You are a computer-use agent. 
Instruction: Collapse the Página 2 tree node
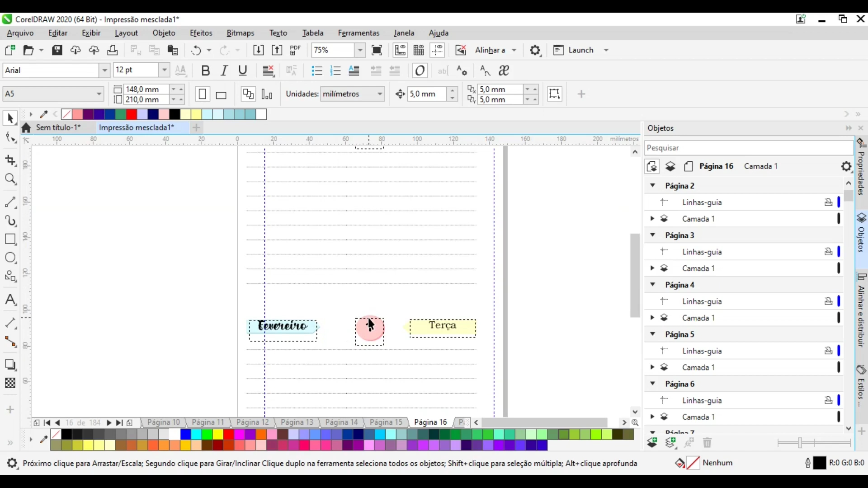[x=652, y=186]
